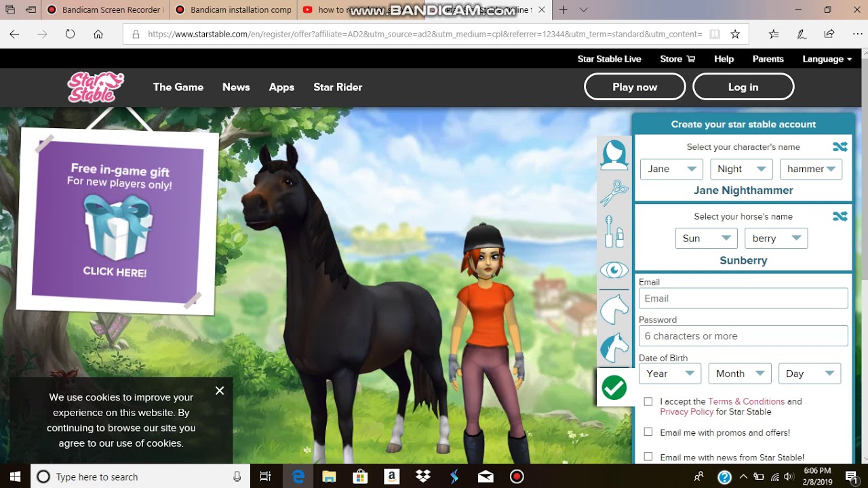Click the Play now button
The height and width of the screenshot is (488, 868).
[x=635, y=87]
